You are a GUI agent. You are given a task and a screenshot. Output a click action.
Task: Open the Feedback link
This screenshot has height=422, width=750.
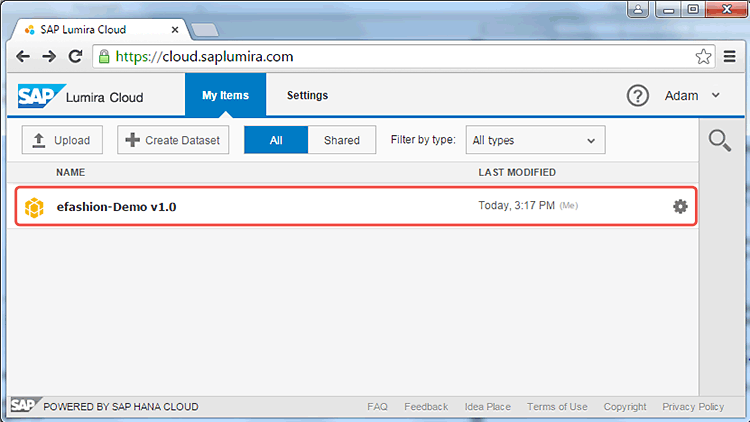pos(426,407)
